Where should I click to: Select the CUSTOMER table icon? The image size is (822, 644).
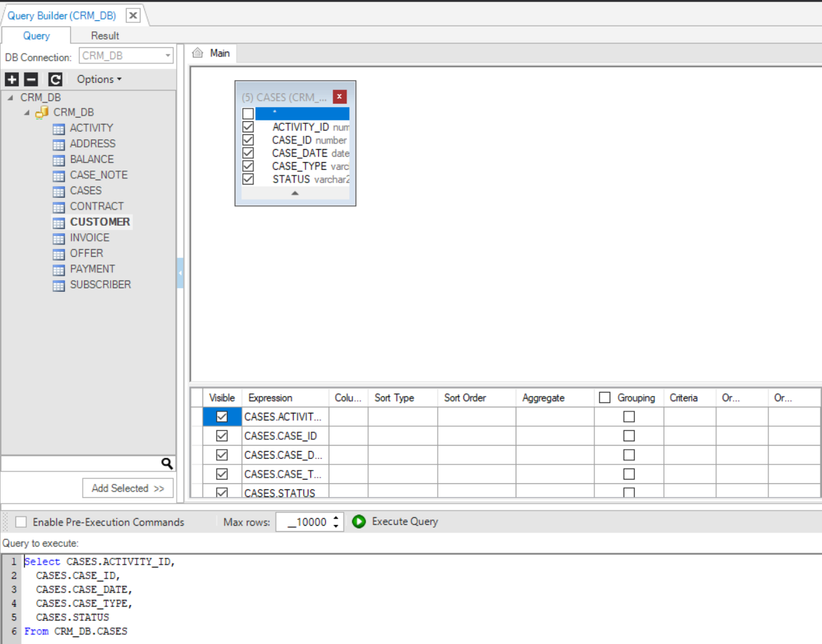click(x=59, y=222)
